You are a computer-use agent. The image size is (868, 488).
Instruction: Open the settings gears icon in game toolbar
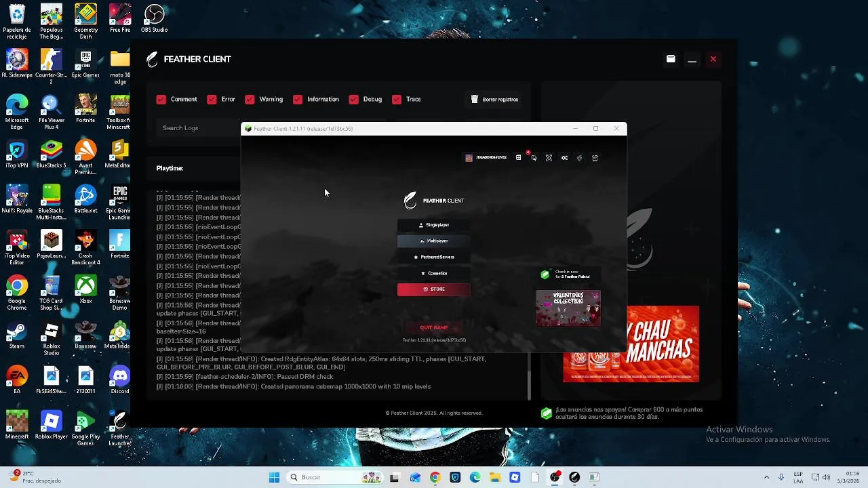point(564,158)
